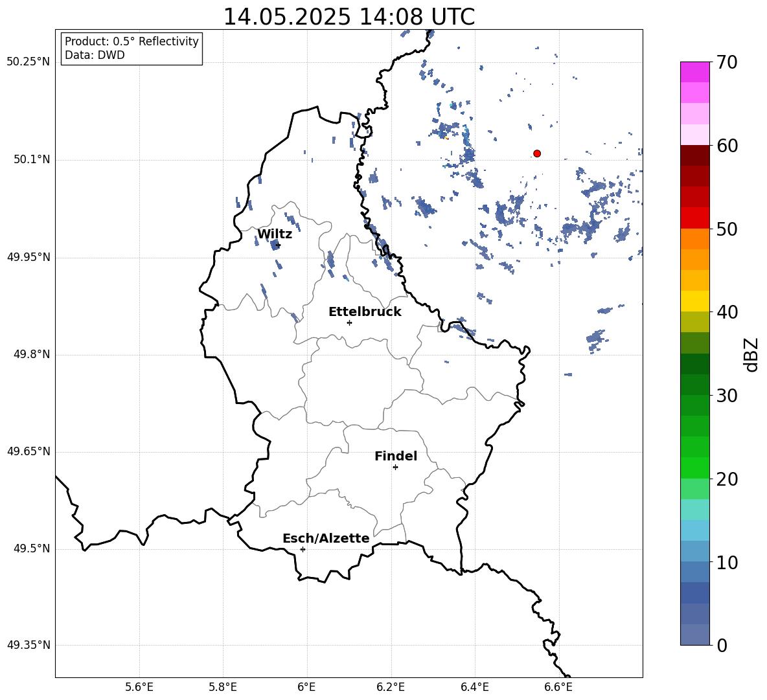Click the Findel station cross marker

(x=395, y=468)
